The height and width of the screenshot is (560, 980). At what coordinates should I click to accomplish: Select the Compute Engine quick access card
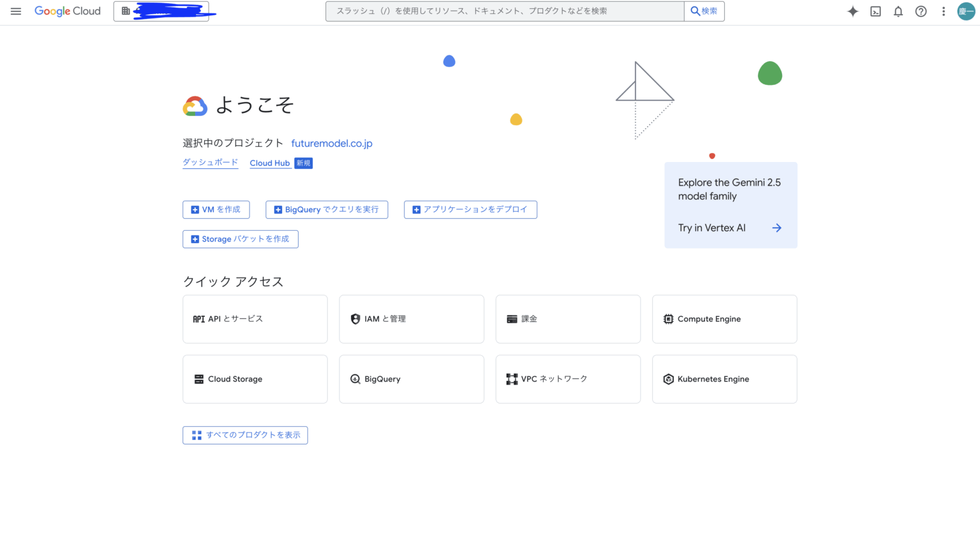pyautogui.click(x=724, y=319)
